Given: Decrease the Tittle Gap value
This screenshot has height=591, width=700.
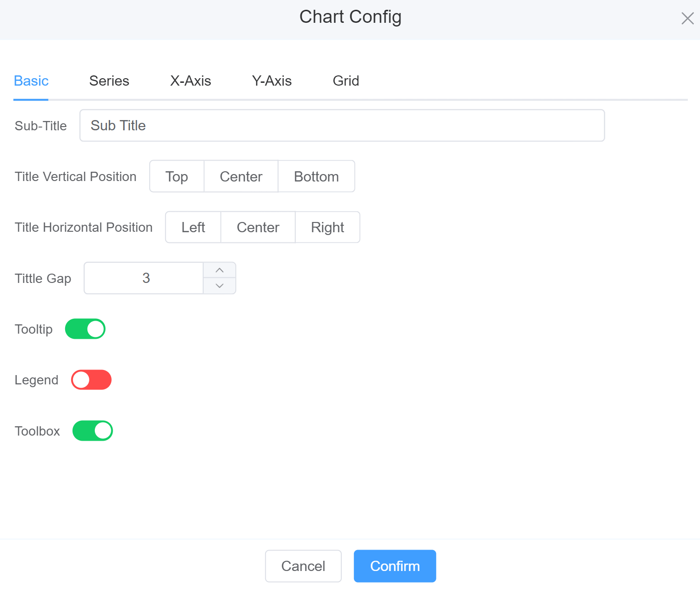Looking at the screenshot, I should pyautogui.click(x=220, y=286).
